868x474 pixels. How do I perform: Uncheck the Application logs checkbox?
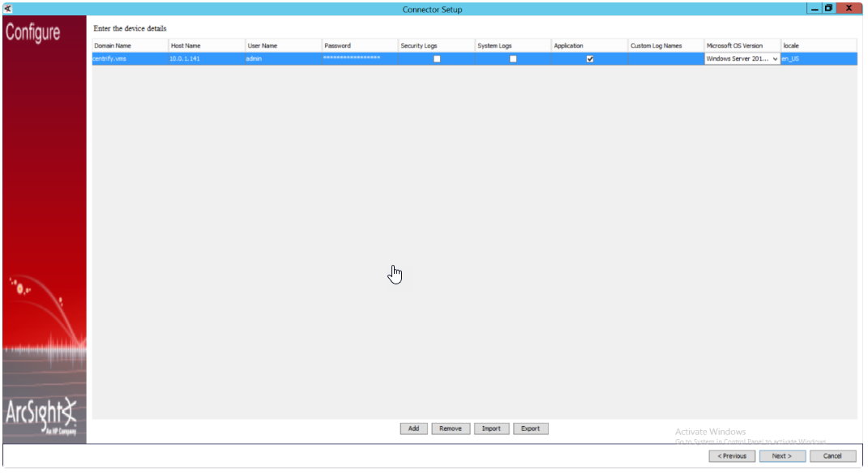tap(590, 59)
